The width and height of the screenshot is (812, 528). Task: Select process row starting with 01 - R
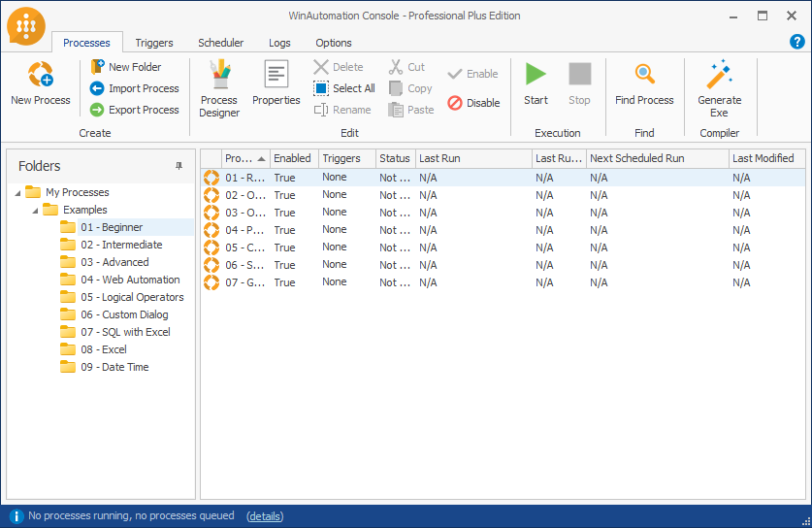point(503,178)
